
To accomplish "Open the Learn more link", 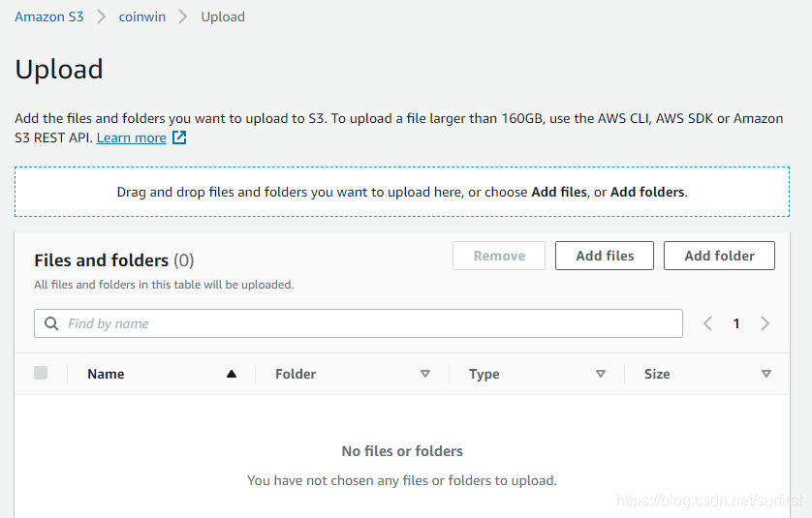I will [131, 137].
